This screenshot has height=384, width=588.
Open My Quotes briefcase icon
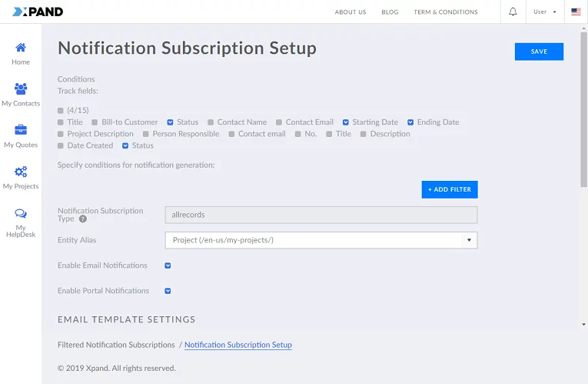[21, 130]
